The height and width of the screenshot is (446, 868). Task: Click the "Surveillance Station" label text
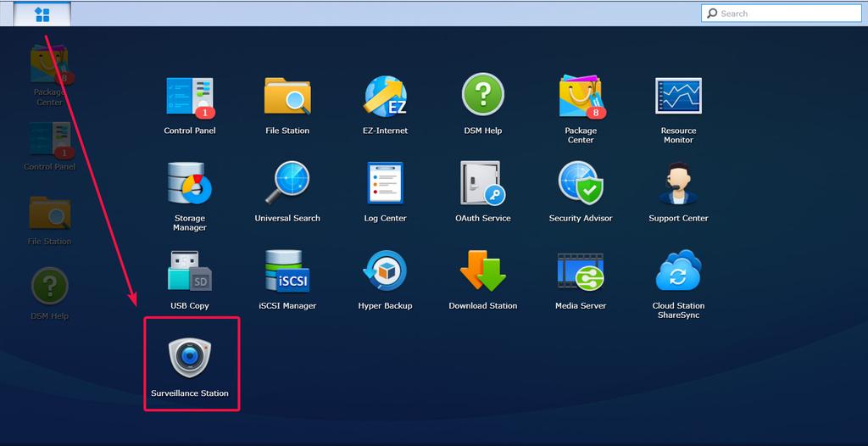(x=190, y=393)
